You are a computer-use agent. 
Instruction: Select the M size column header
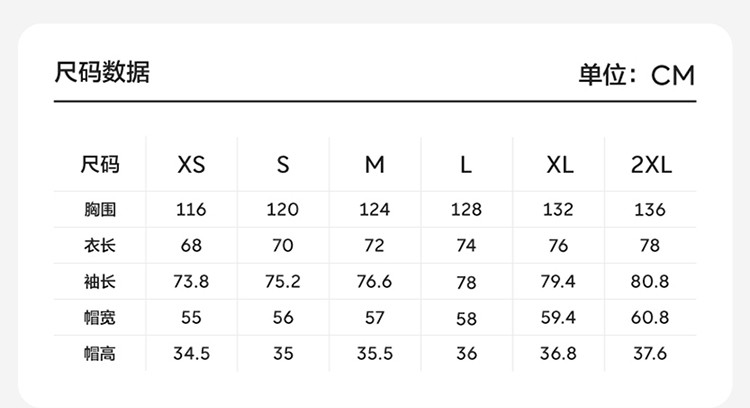(374, 165)
